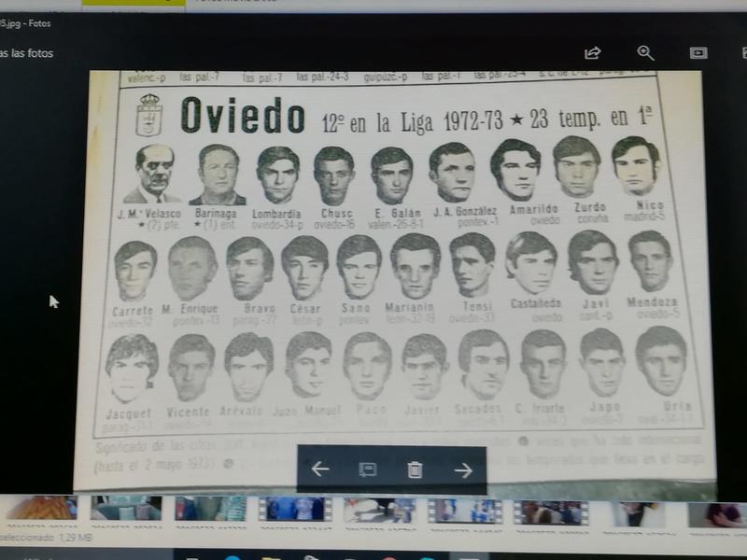Select the third thumbnail in the filmstrip
Viewport: 747px width, 560px height.
click(210, 511)
